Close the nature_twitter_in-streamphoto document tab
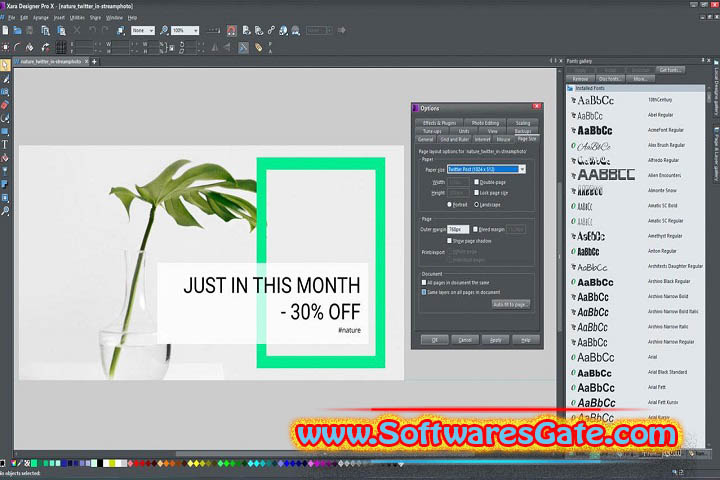 pos(86,61)
